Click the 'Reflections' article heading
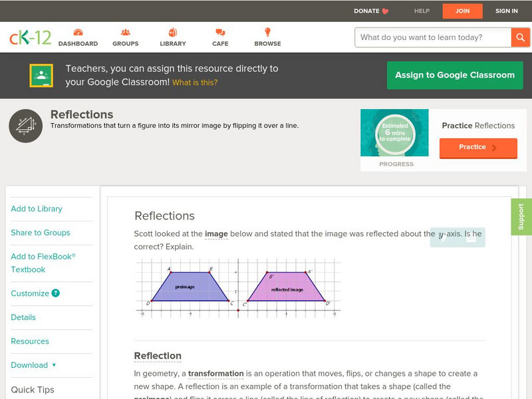This screenshot has width=532, height=399. 164,215
